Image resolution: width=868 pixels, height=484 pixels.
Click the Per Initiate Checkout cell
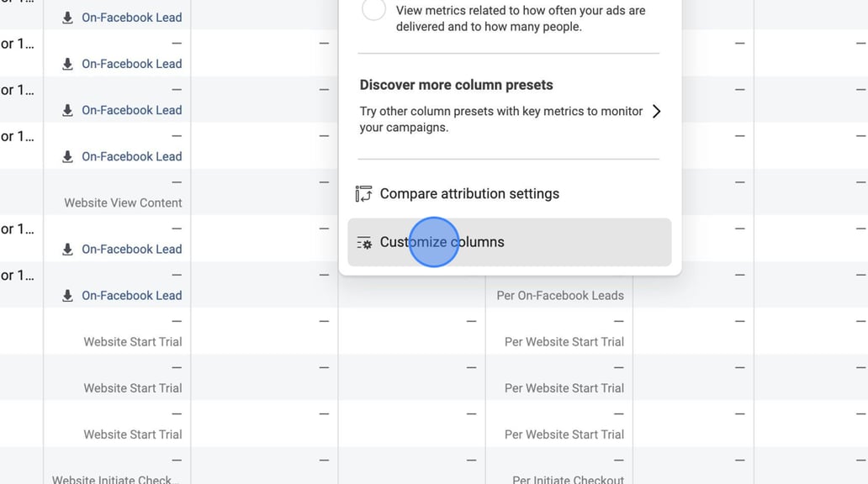(x=568, y=479)
